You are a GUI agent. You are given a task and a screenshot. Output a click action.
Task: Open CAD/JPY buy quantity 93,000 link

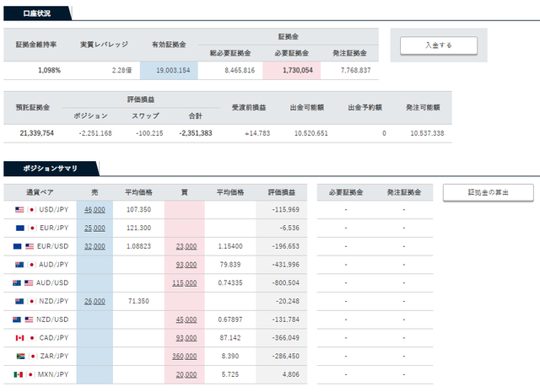[186, 338]
